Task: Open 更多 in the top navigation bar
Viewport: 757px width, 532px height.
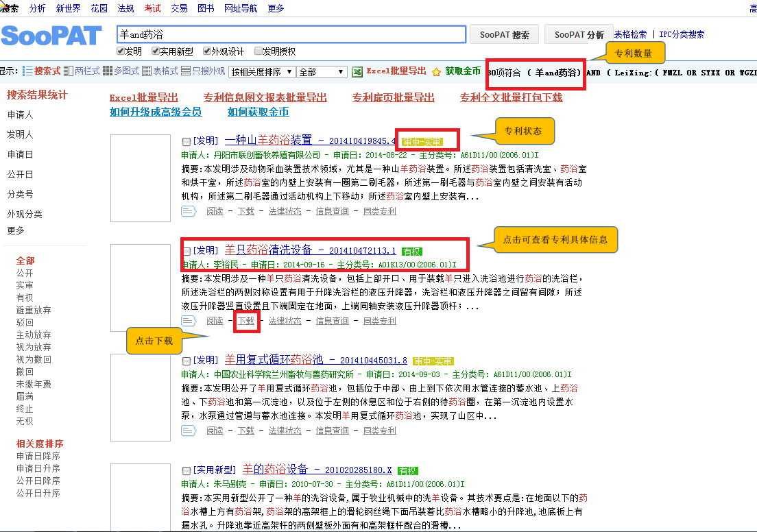Action: (276, 8)
